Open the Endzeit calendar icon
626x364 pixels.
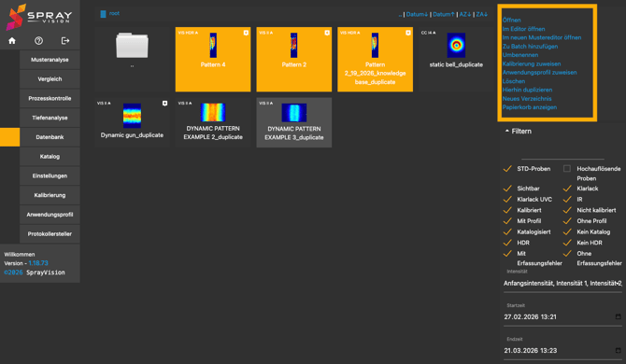click(x=618, y=350)
